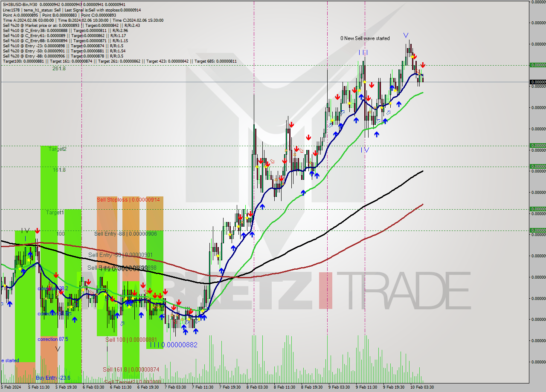
Task: Click the 'correction 87.5' label
Action: (53, 339)
